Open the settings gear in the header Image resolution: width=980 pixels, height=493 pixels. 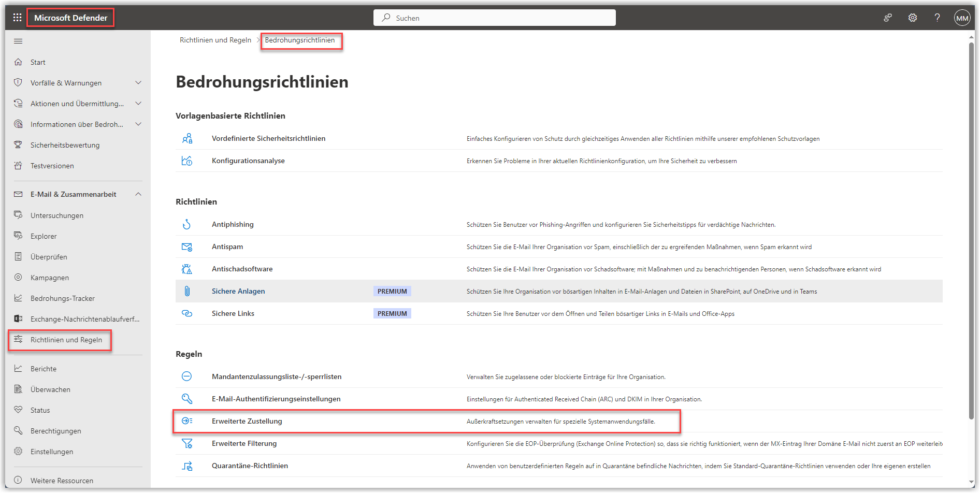coord(913,18)
